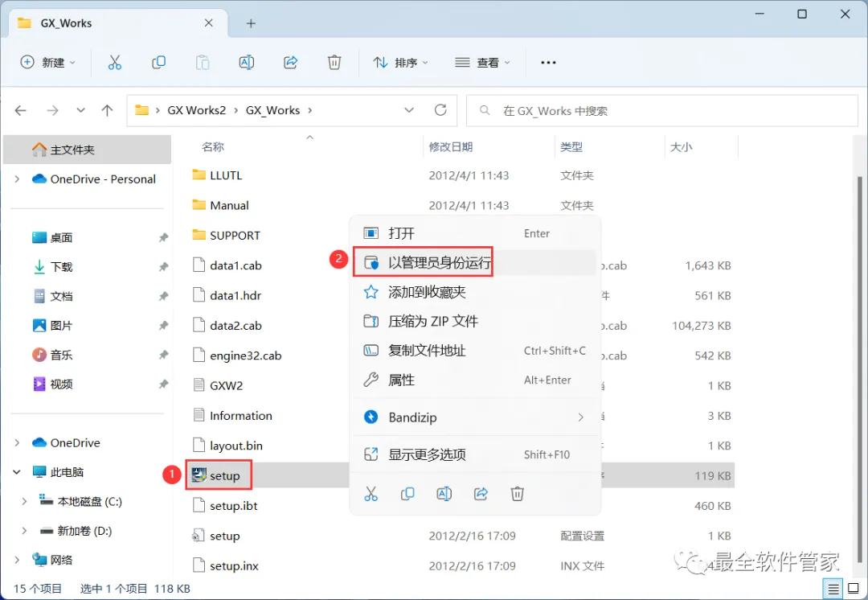This screenshot has width=868, height=600.
Task: Click the Copy icon in the toolbar
Action: pyautogui.click(x=158, y=63)
